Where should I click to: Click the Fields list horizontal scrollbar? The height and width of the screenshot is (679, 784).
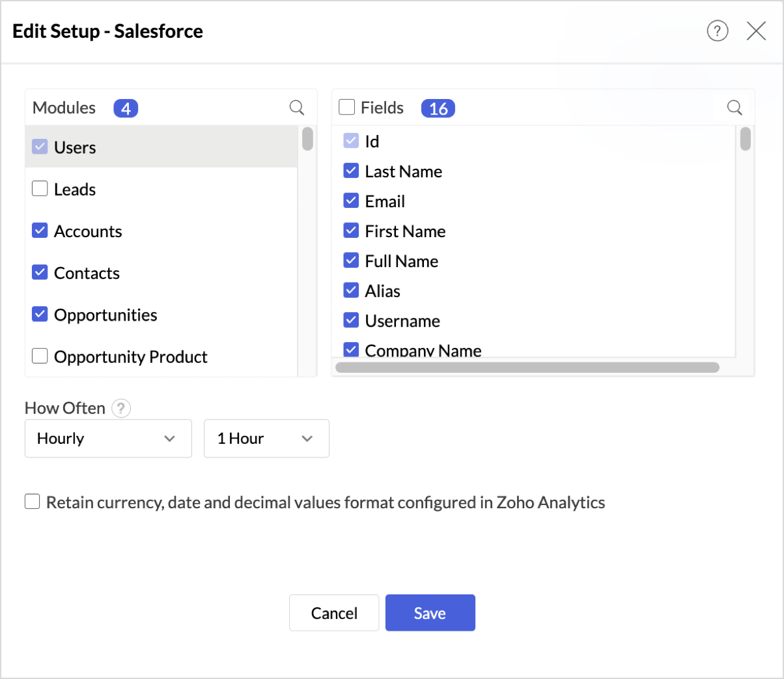(527, 368)
